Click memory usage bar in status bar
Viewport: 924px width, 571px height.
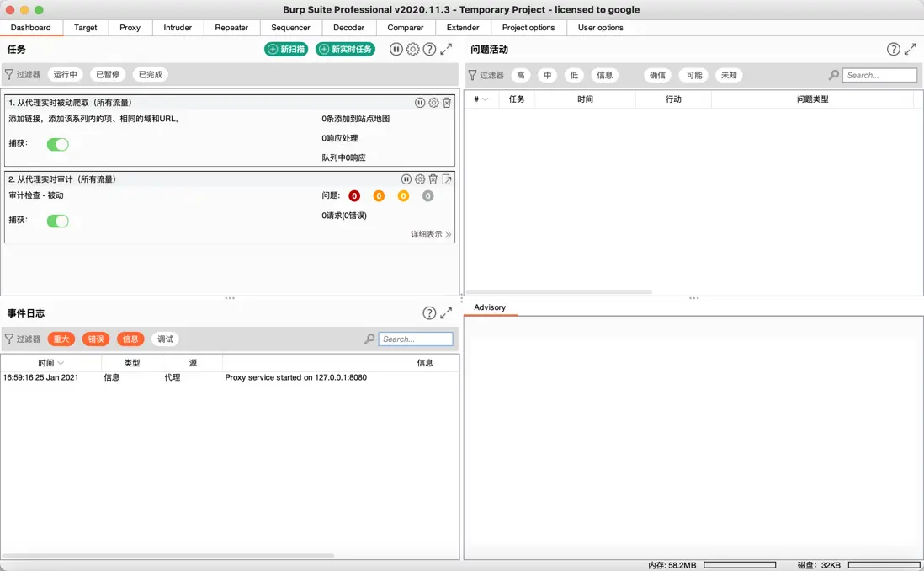740,565
